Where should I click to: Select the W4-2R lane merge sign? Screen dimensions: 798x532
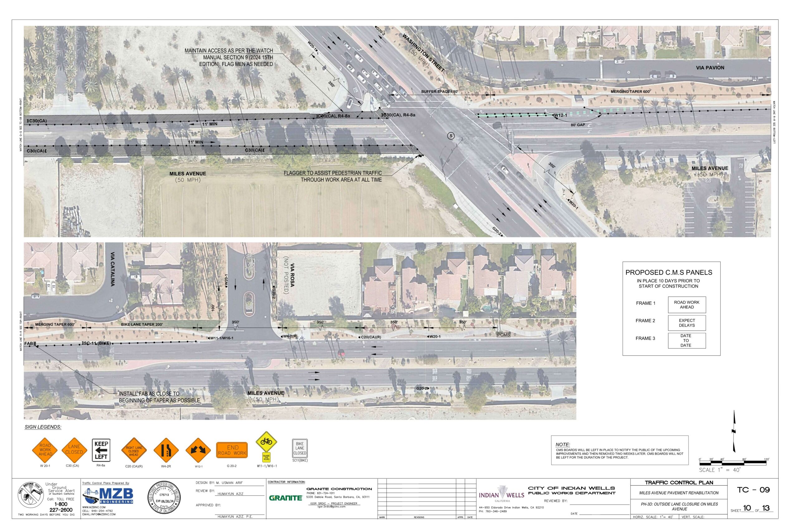166,450
